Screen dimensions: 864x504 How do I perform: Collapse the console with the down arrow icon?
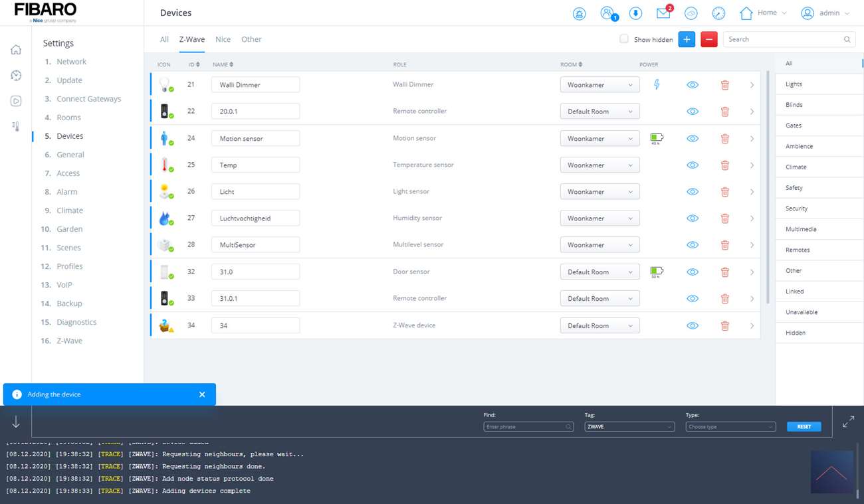tap(16, 422)
